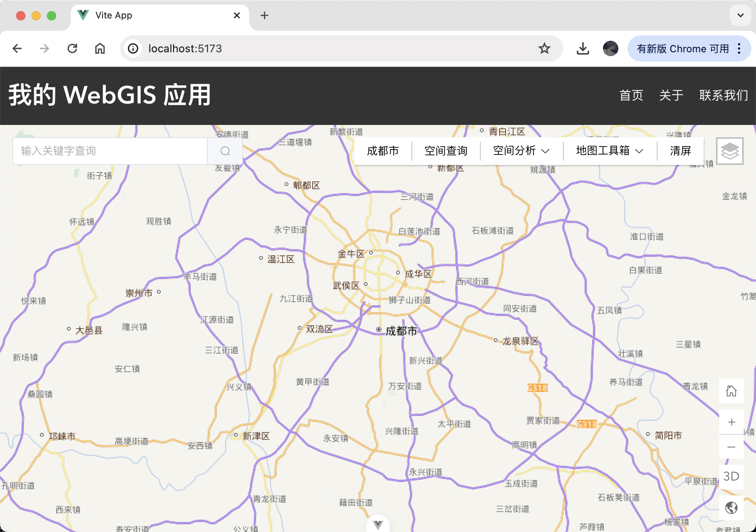Select the 成都市 menu item
Screen dimensions: 756x532
tap(383, 151)
